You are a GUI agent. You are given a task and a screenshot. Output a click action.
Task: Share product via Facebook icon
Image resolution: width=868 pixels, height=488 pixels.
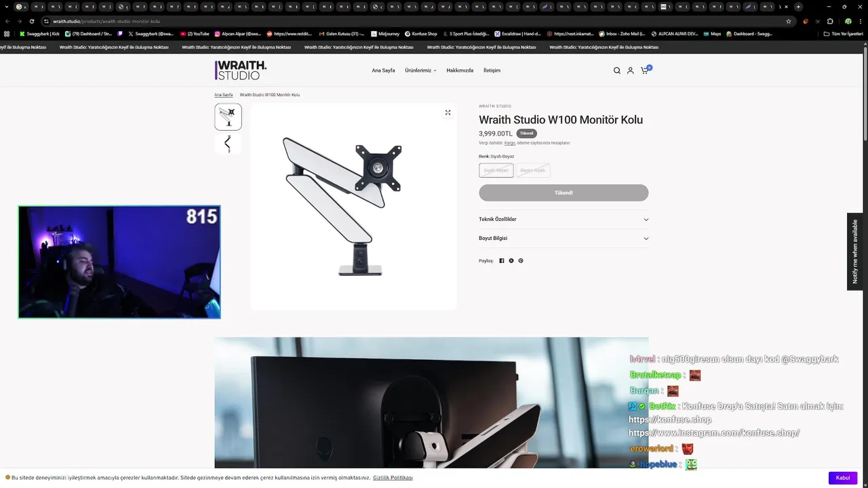pyautogui.click(x=502, y=260)
